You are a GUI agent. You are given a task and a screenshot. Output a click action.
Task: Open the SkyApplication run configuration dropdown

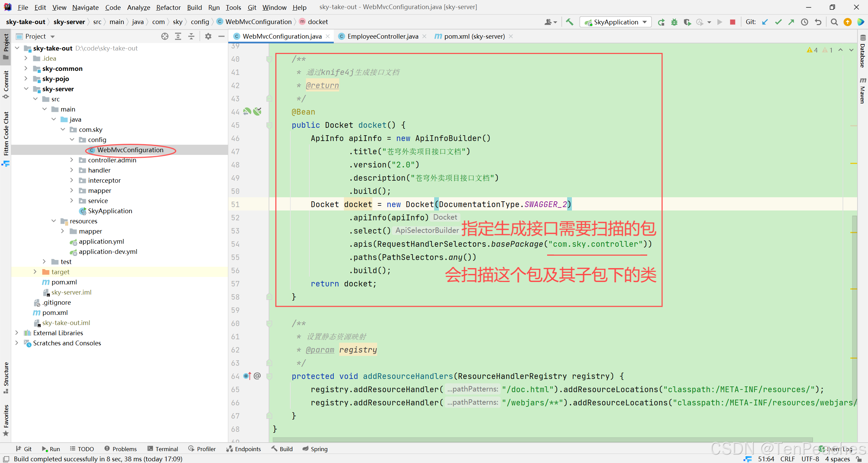pos(616,22)
